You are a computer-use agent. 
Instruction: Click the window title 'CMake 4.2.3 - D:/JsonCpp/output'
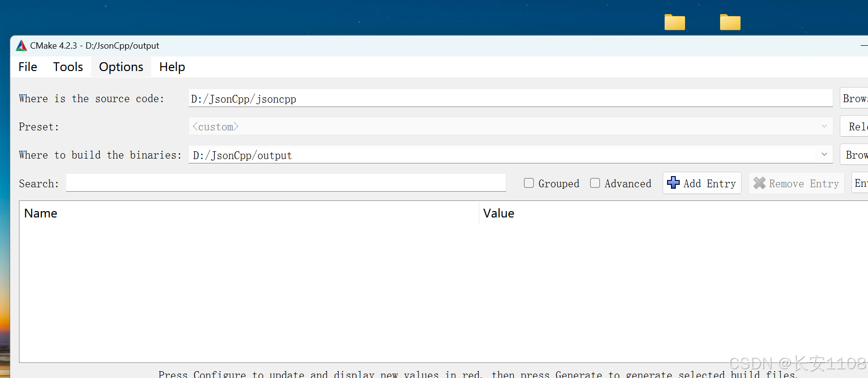[94, 46]
